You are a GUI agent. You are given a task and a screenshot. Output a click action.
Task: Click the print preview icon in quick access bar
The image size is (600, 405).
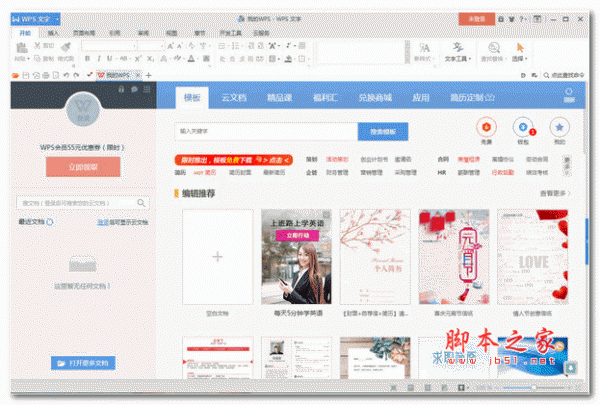click(56, 75)
